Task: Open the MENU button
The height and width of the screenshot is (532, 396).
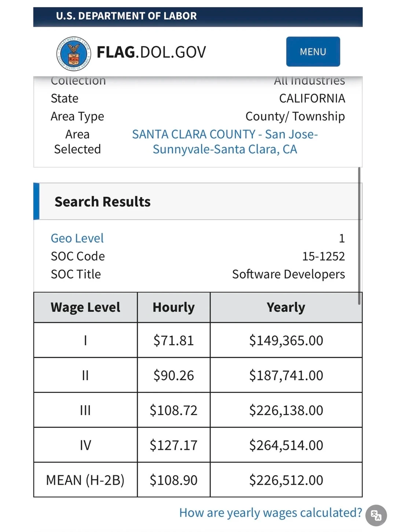Action: coord(313,52)
